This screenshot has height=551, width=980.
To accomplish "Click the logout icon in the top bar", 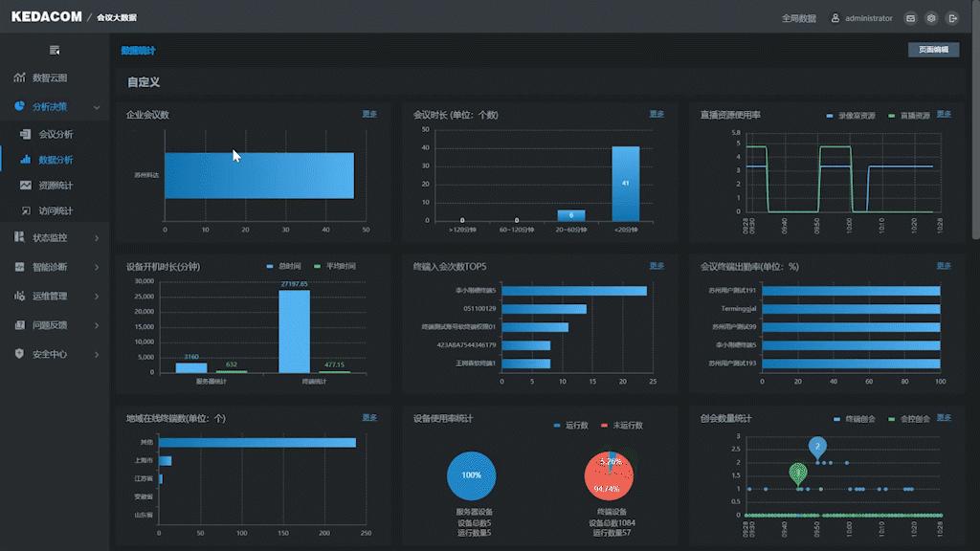I will point(951,18).
